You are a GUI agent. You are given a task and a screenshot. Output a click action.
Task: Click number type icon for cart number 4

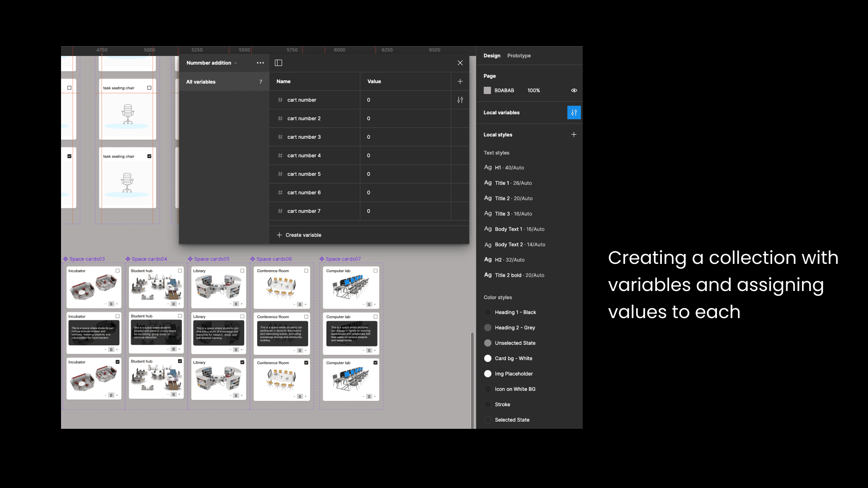(x=280, y=155)
